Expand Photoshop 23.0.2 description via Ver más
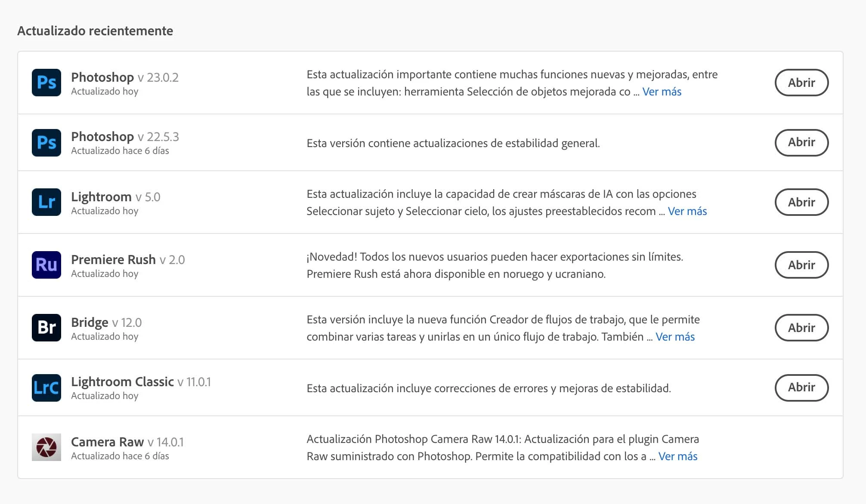 (x=662, y=92)
